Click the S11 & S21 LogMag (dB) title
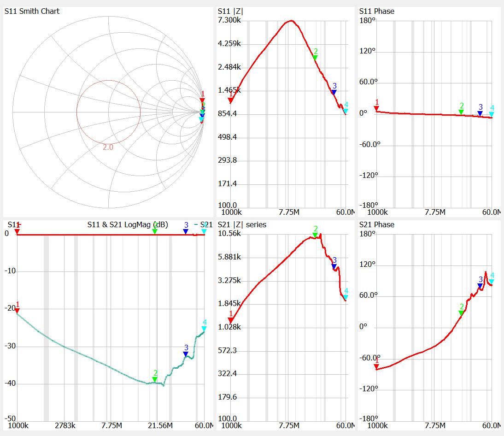 coord(128,225)
